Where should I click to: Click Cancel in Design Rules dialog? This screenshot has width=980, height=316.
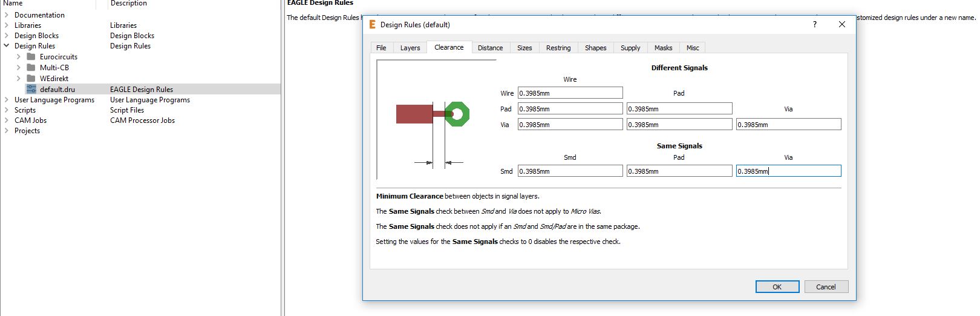click(x=826, y=287)
